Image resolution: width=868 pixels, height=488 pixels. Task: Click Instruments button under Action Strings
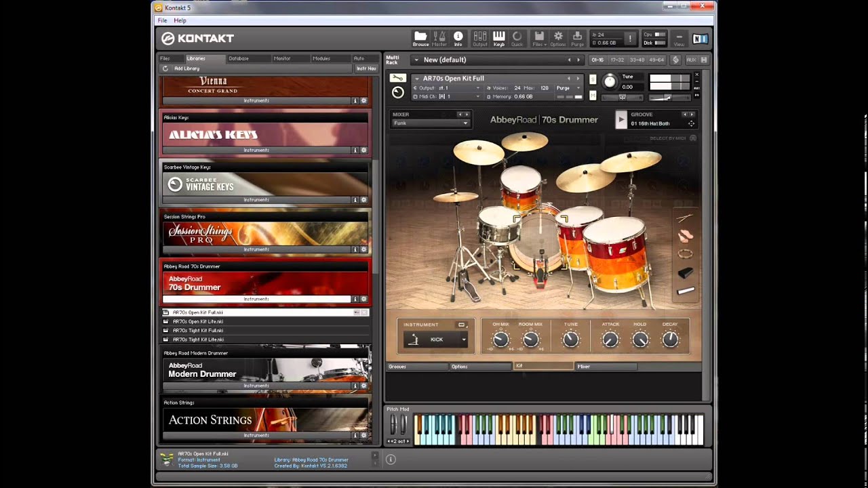coord(256,435)
